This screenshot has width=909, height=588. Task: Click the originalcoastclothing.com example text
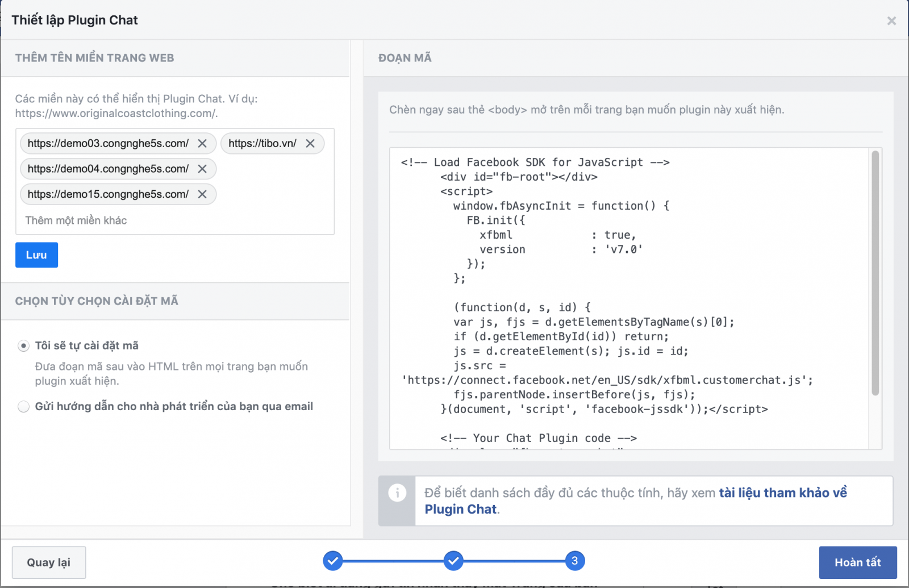116,114
